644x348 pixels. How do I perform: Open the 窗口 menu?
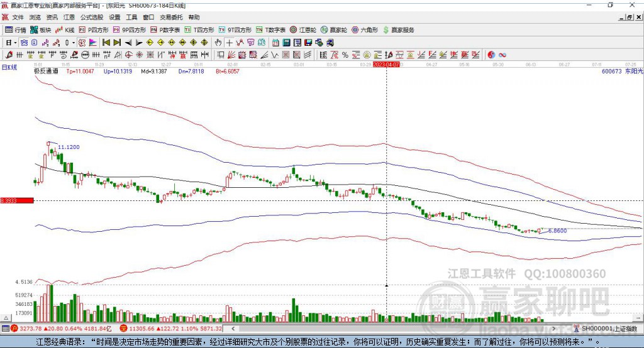click(x=148, y=17)
